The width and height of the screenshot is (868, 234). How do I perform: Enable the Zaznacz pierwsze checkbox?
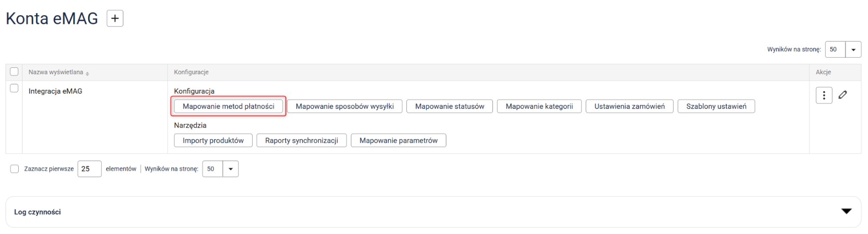15,169
